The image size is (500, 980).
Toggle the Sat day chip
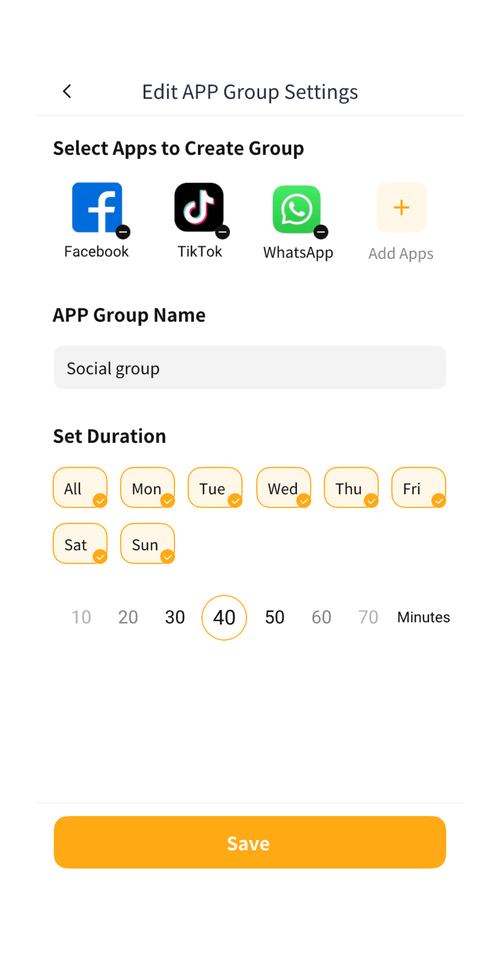80,544
